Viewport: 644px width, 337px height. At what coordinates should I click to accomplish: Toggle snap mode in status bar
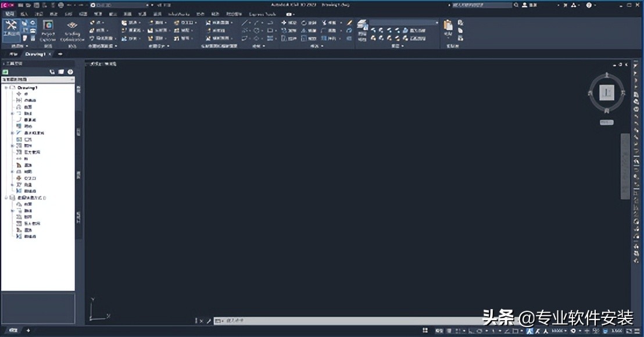tap(459, 331)
